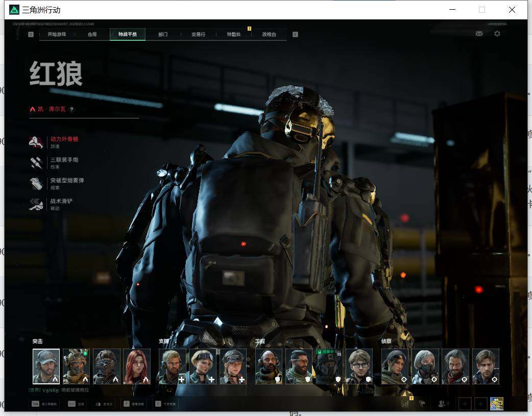Click the next-tab key icon right of 改枪台
532x416 pixels.
coord(295,34)
